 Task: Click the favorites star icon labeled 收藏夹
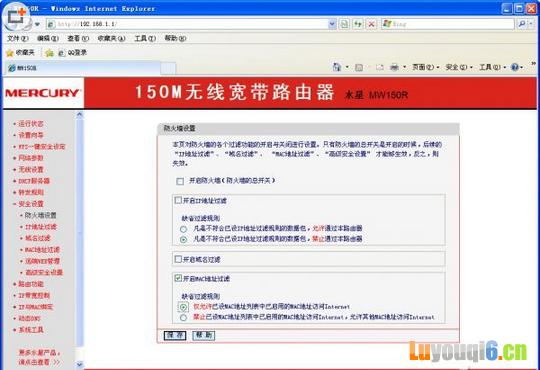(10, 53)
